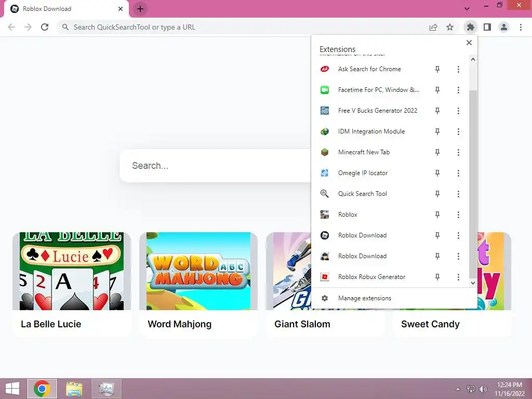Image resolution: width=532 pixels, height=399 pixels.
Task: Click the IDM Integration Module icon
Action: point(325,131)
